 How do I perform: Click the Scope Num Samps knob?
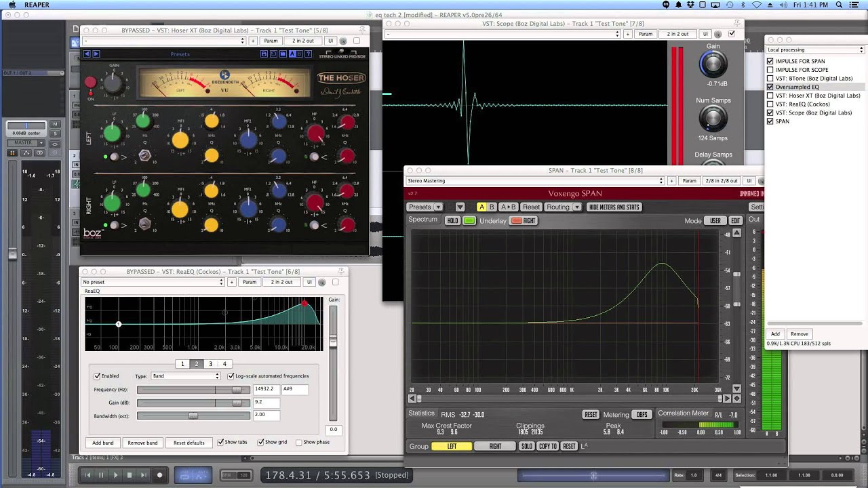pos(713,119)
